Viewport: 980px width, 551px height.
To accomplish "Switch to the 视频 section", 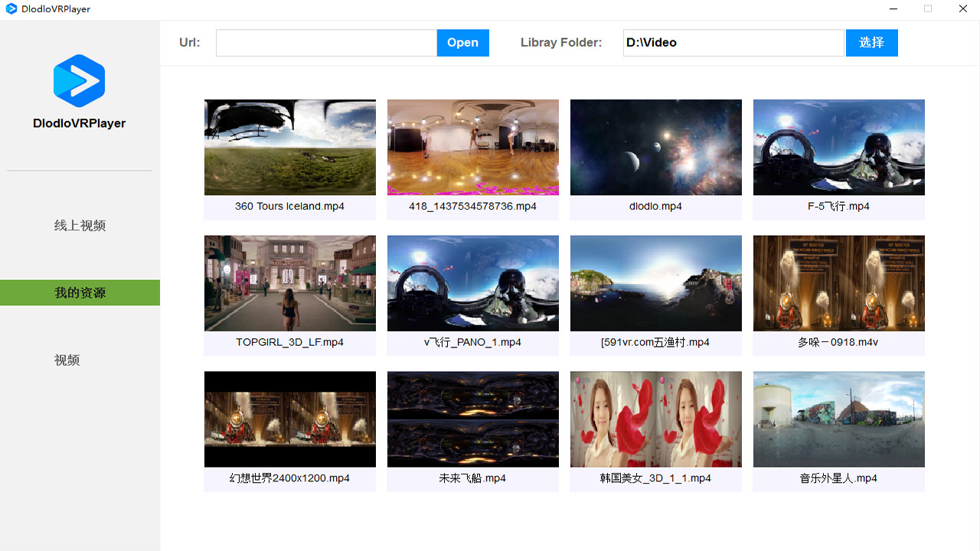I will (67, 360).
